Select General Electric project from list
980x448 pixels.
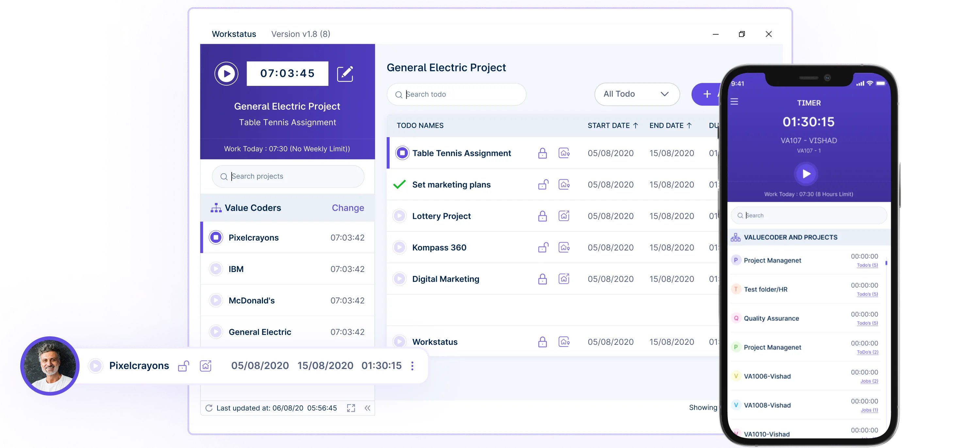(x=259, y=331)
